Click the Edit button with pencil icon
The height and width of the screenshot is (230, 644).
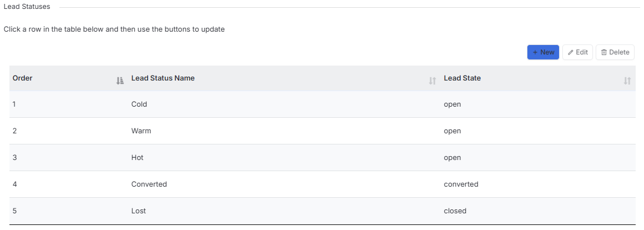577,52
